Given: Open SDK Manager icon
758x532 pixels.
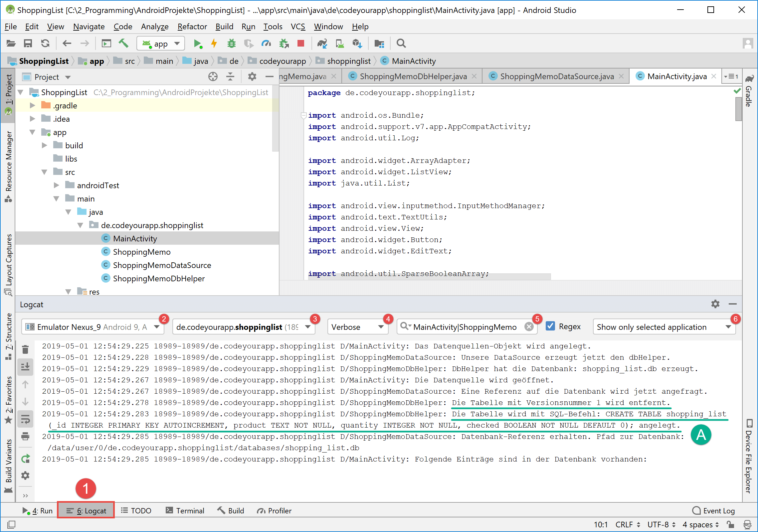Looking at the screenshot, I should 357,44.
